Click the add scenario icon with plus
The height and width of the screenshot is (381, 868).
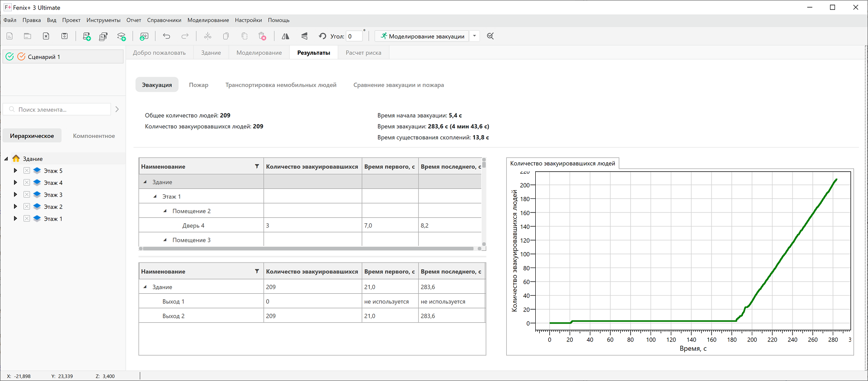tap(87, 36)
